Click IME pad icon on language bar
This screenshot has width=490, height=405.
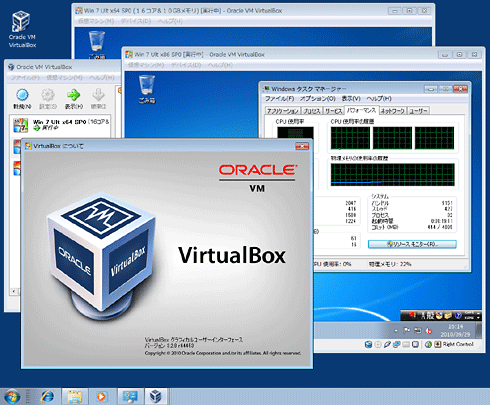pyautogui.click(x=439, y=315)
